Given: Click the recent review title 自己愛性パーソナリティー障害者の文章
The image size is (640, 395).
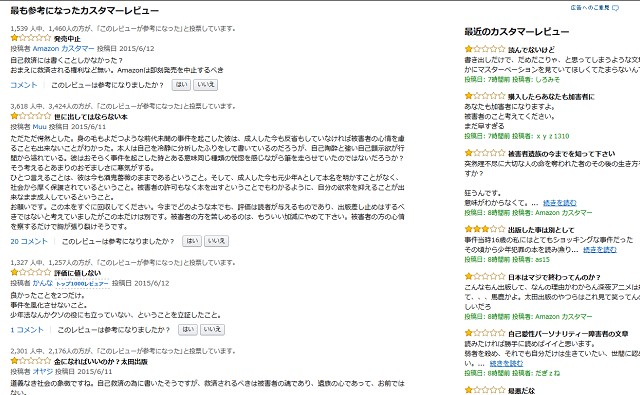Looking at the screenshot, I should pos(568,334).
